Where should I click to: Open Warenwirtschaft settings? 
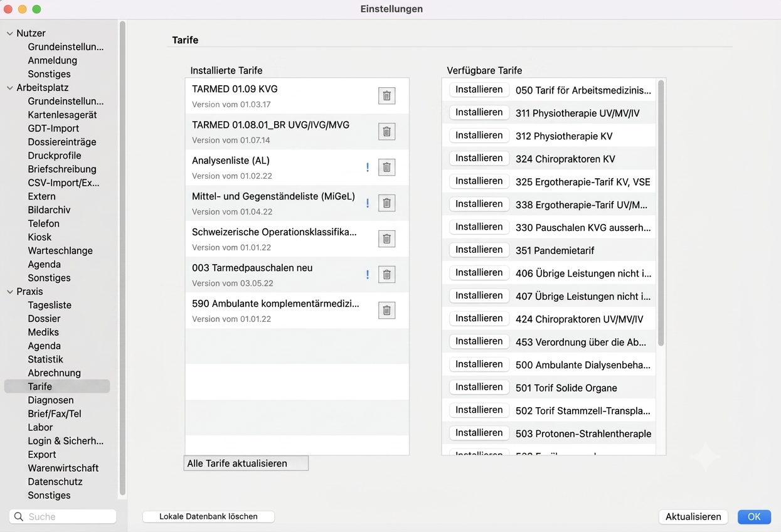coord(63,469)
